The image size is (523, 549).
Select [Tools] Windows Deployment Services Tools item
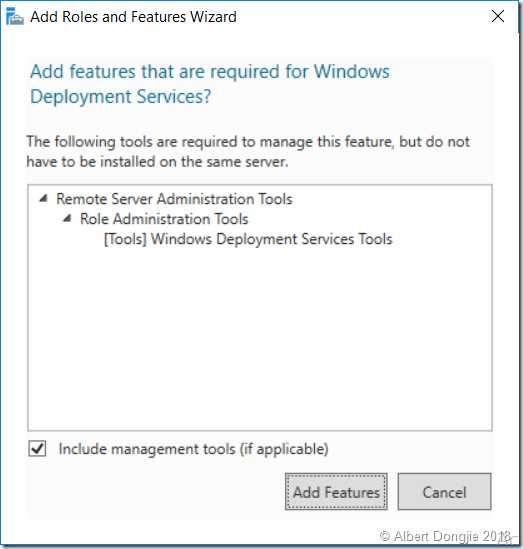248,239
